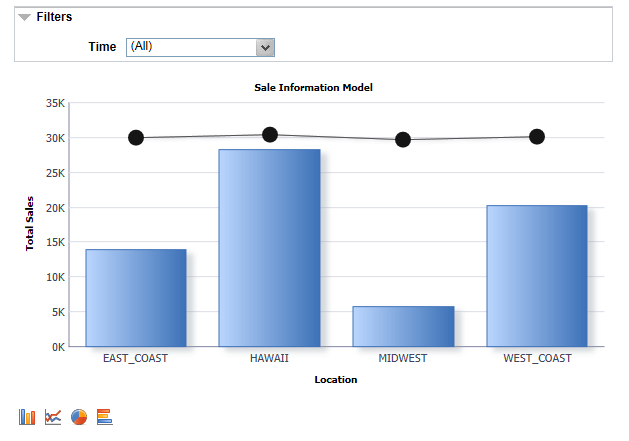The width and height of the screenshot is (629, 441).
Task: Click the Filters heading text
Action: pos(54,17)
